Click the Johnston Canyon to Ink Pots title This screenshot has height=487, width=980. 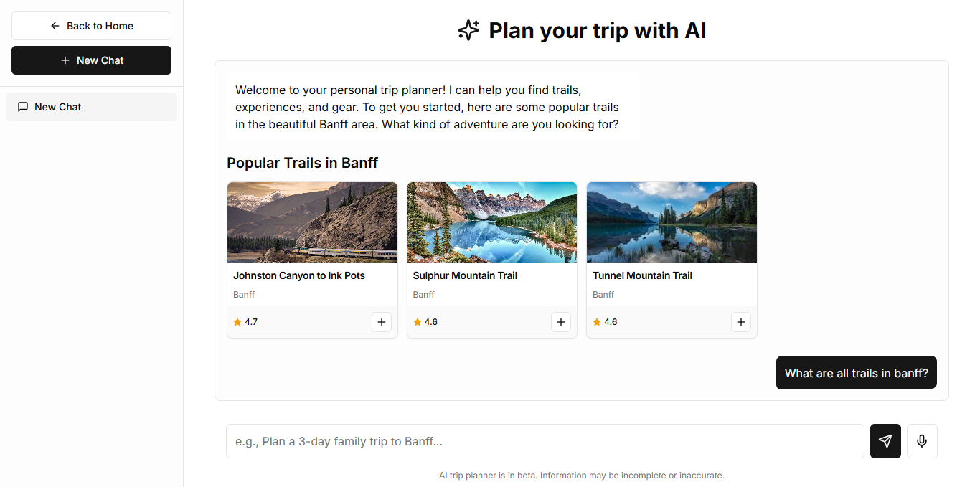coord(299,275)
